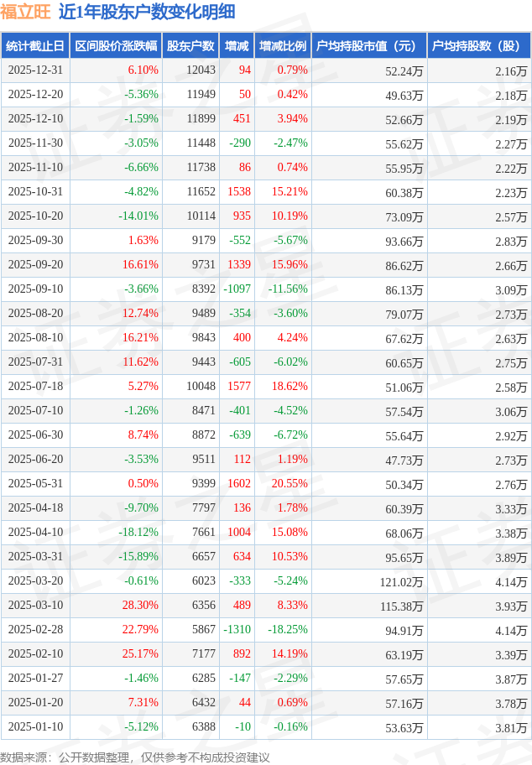Select the -18.25% change ratio value
This screenshot has width=532, height=765.
click(x=287, y=630)
